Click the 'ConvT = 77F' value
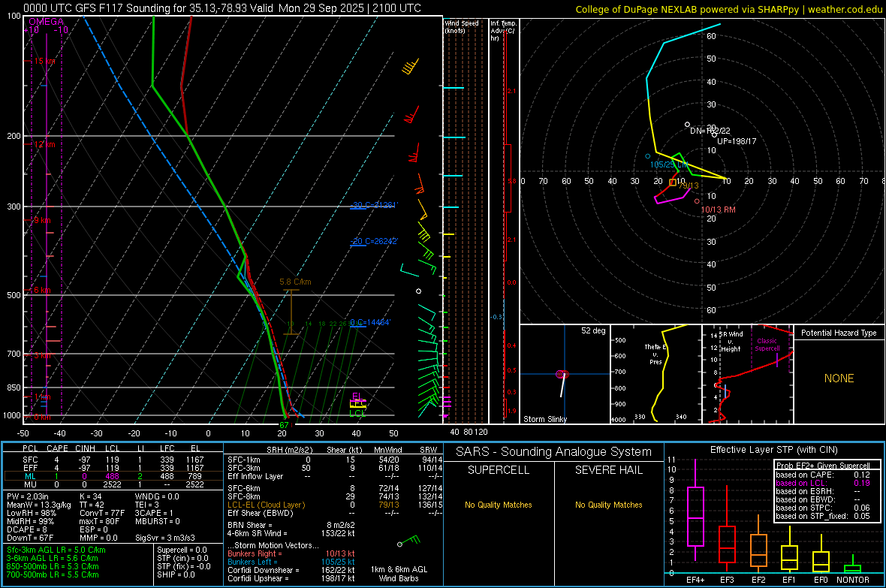 (101, 513)
